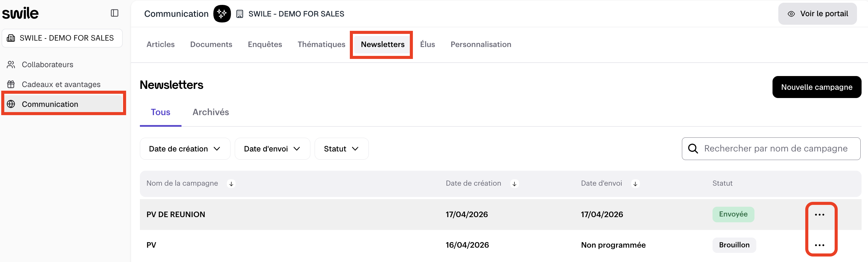Open Cadeaux et avantages in sidebar
868x262 pixels.
click(x=61, y=84)
